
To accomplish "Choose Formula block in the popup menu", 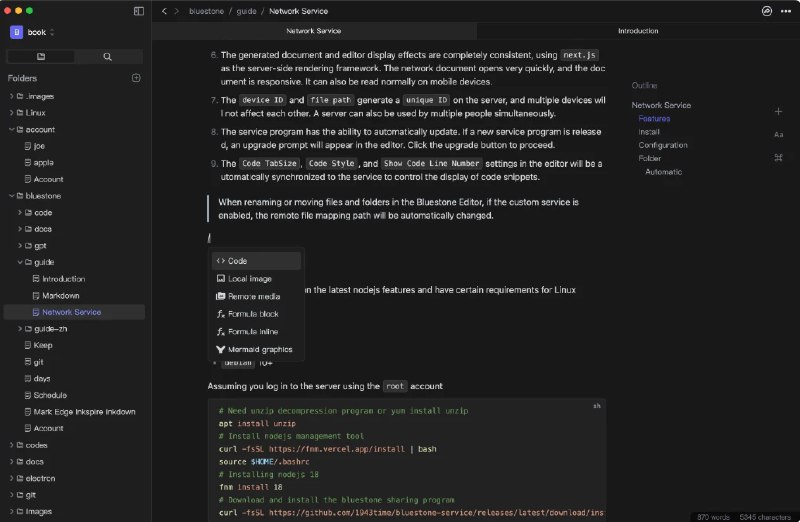I will (x=253, y=314).
